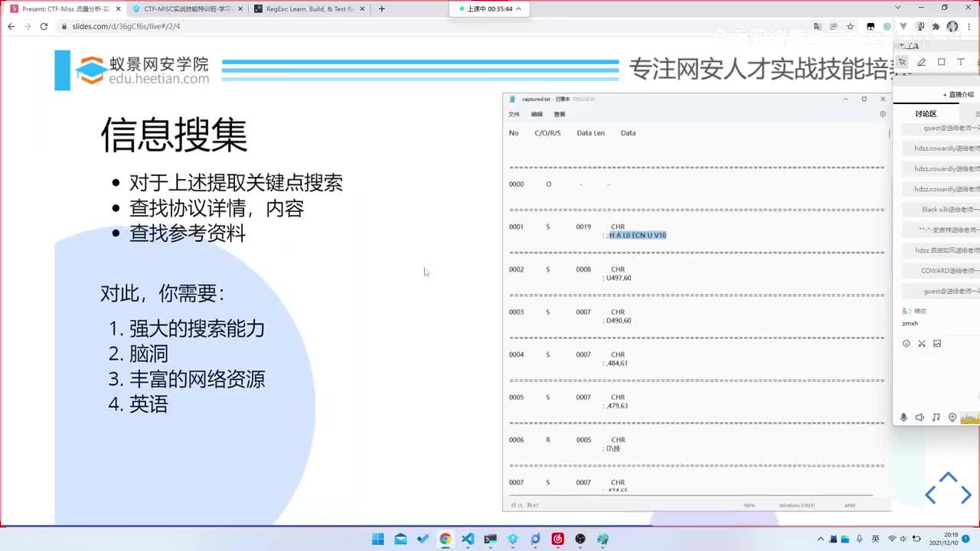The image size is (980, 551).
Task: Click the 直播介绍 button in the side panel
Action: point(959,95)
